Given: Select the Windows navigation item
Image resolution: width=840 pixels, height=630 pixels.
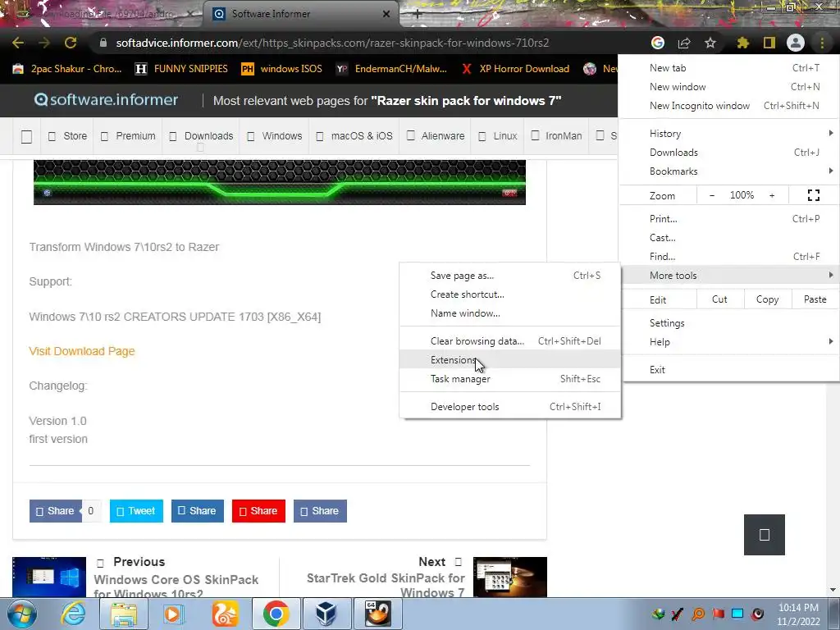Looking at the screenshot, I should tap(274, 136).
